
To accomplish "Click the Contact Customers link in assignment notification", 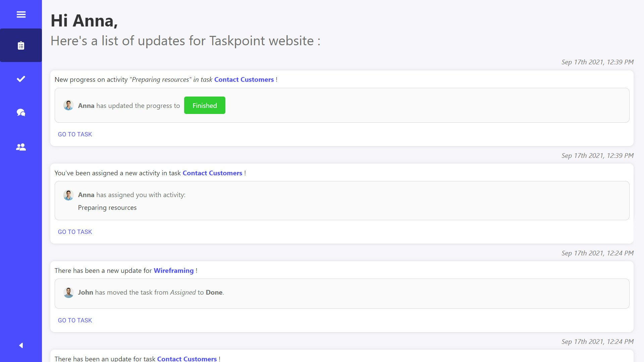I will coord(212,173).
